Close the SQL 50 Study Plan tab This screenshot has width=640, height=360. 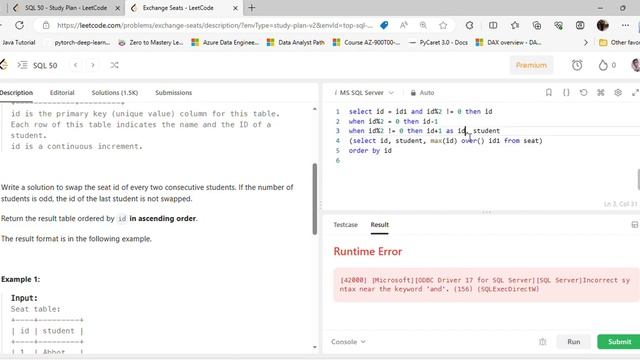click(118, 8)
